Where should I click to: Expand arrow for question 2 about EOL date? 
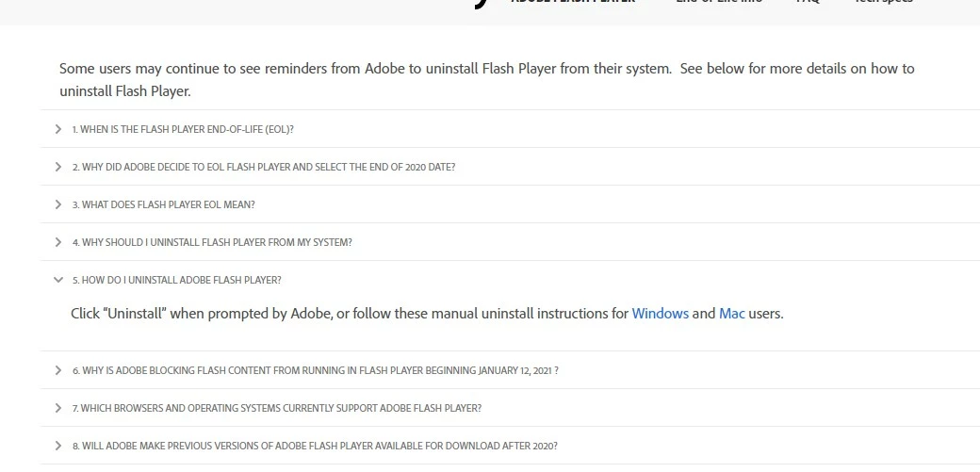(58, 167)
